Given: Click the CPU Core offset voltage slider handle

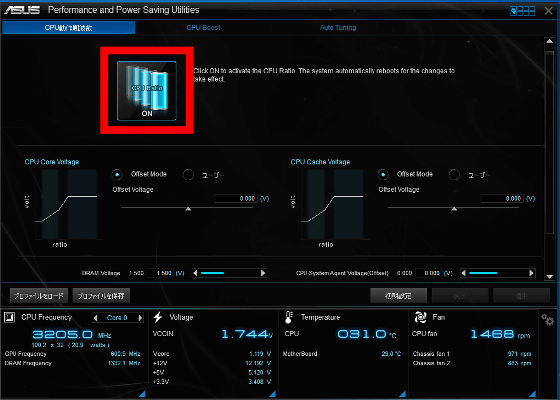Looking at the screenshot, I should 188,209.
